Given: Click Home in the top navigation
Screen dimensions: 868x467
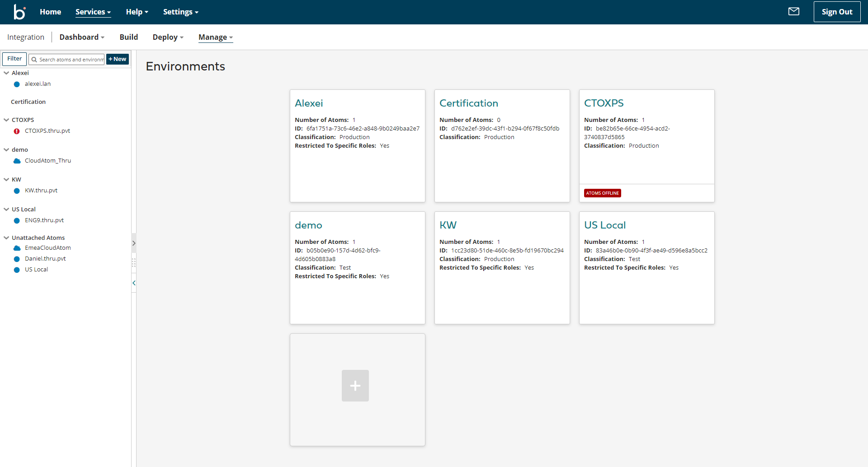Looking at the screenshot, I should coord(50,12).
